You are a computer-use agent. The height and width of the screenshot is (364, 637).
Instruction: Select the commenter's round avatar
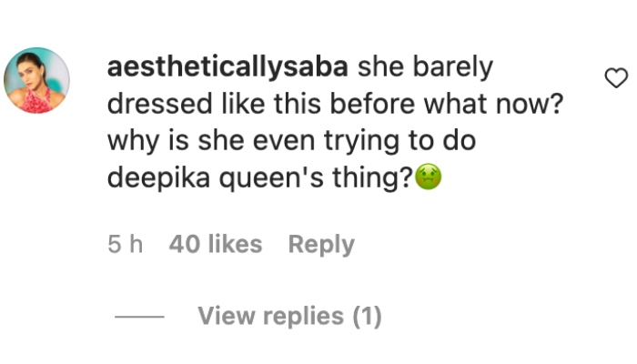click(x=36, y=80)
